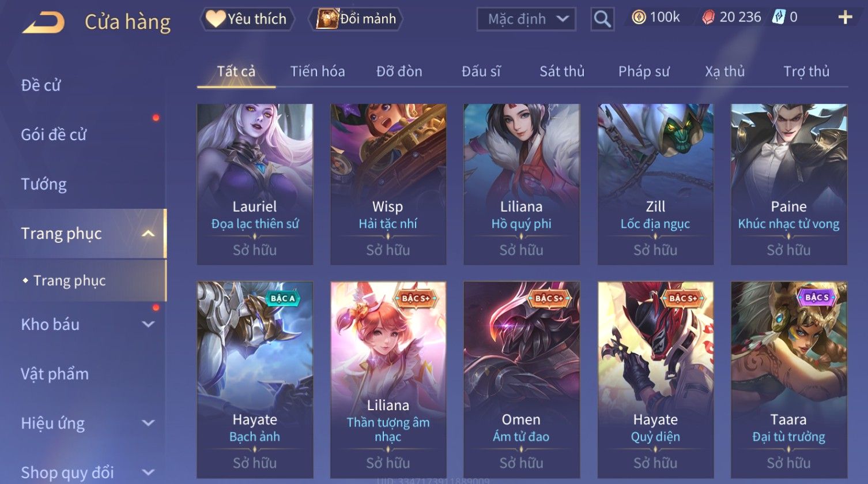868x484 pixels.
Task: Open search with the magnifier icon
Action: 602,19
